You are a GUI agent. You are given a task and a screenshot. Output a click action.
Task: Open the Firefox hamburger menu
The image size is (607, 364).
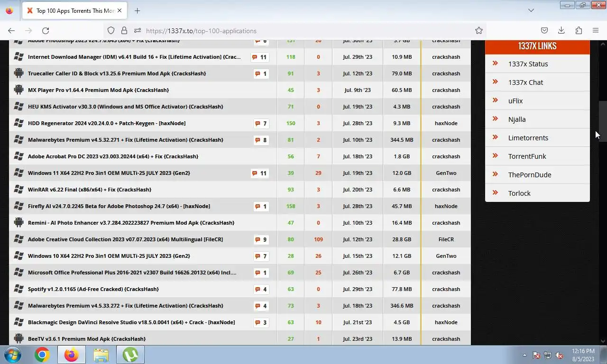click(596, 30)
